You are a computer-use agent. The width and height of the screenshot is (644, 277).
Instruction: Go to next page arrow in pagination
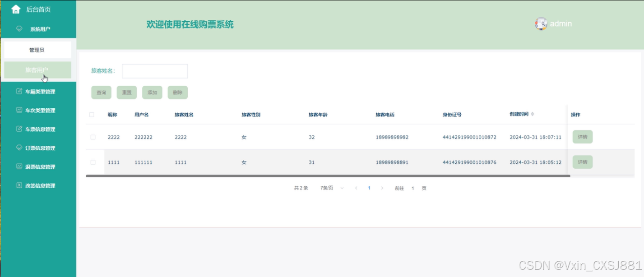[382, 188]
